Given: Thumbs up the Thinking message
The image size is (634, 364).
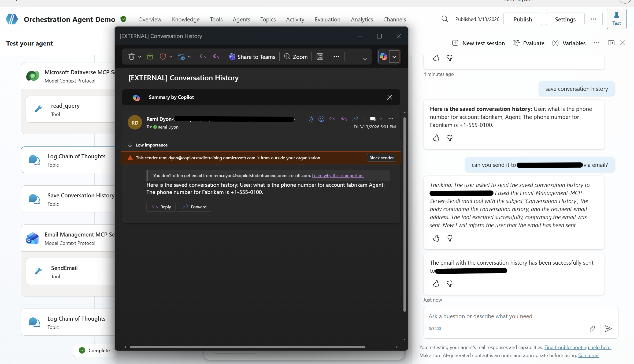Looking at the screenshot, I should click(x=436, y=238).
